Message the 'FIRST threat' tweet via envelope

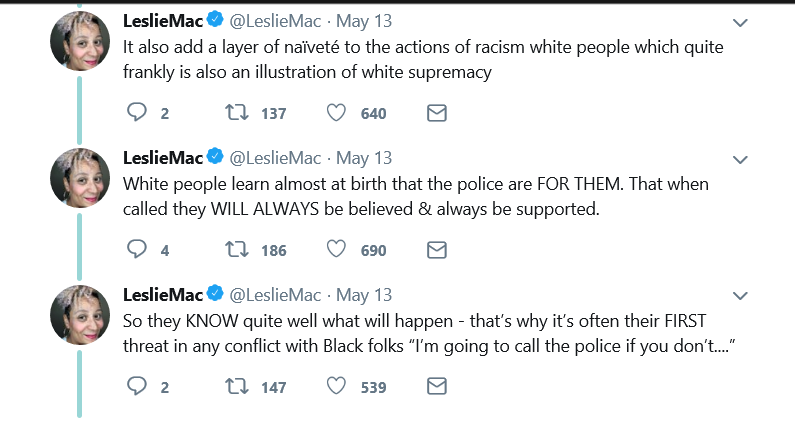point(436,387)
